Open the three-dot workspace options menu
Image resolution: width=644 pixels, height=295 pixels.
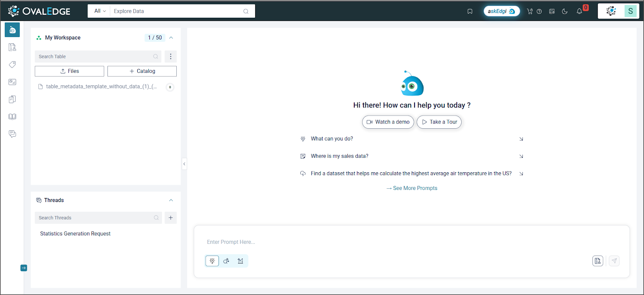coord(171,56)
